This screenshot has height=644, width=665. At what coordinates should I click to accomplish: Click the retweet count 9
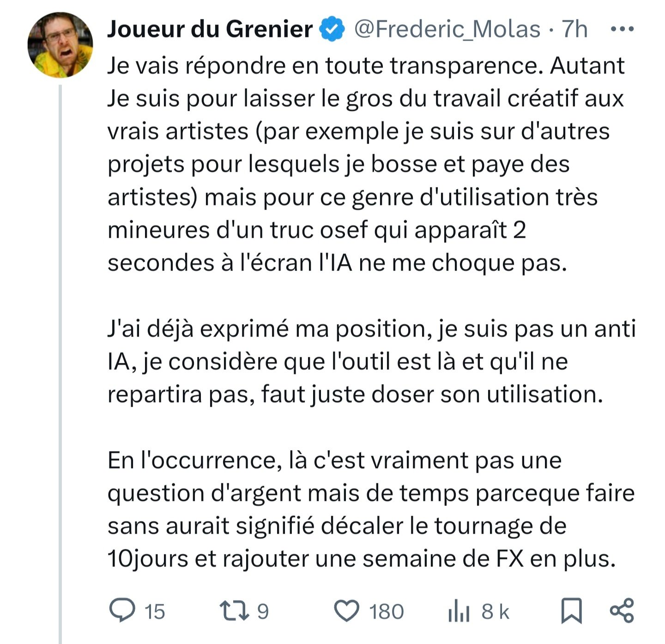pos(263,612)
